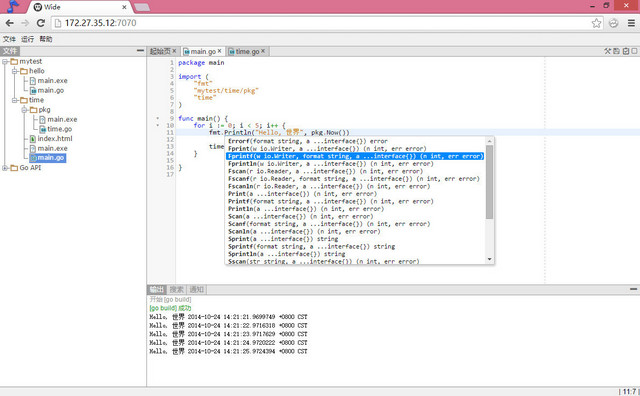Switch to the time.go editor tab
This screenshot has width=640, height=396.
pos(247,51)
